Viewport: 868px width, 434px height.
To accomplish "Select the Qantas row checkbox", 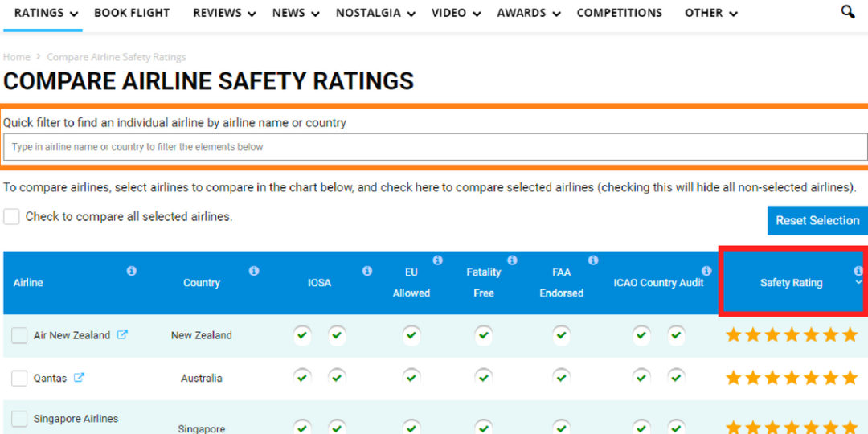I will pos(19,378).
